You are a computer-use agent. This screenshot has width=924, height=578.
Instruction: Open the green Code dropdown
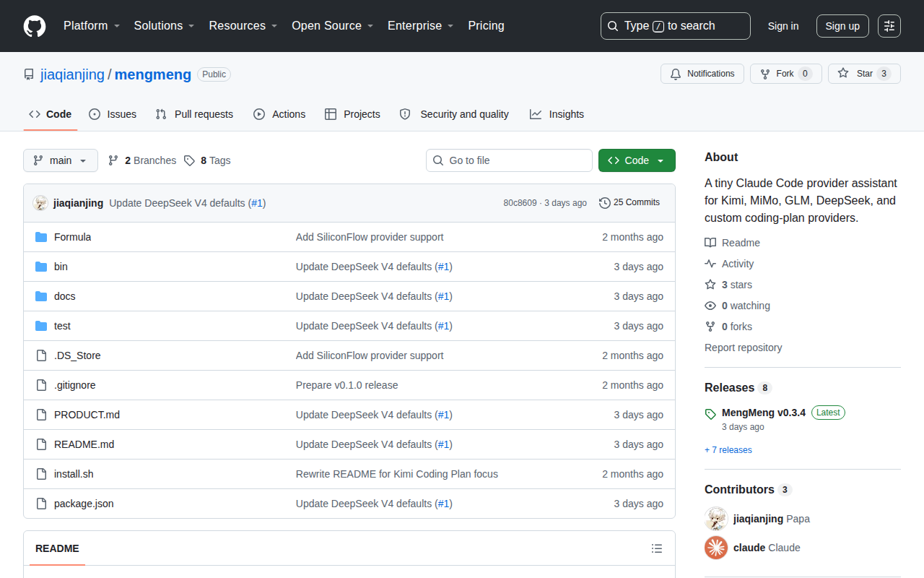pos(637,160)
